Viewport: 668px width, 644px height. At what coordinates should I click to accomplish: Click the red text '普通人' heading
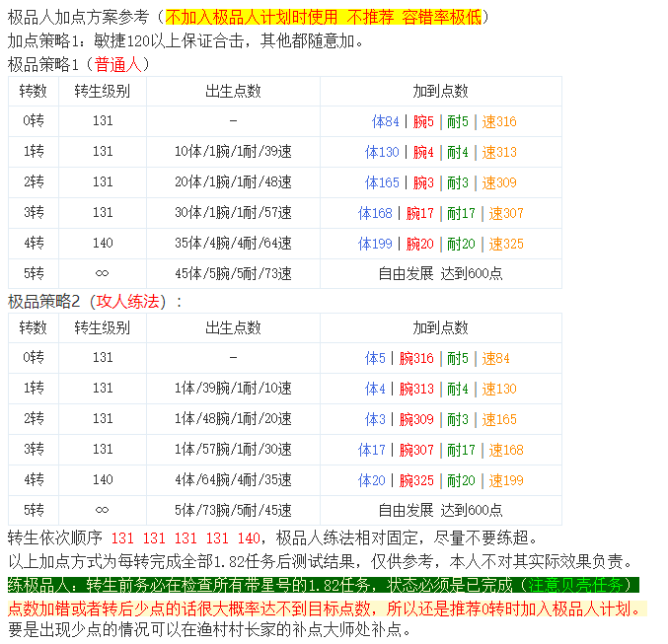pyautogui.click(x=118, y=64)
